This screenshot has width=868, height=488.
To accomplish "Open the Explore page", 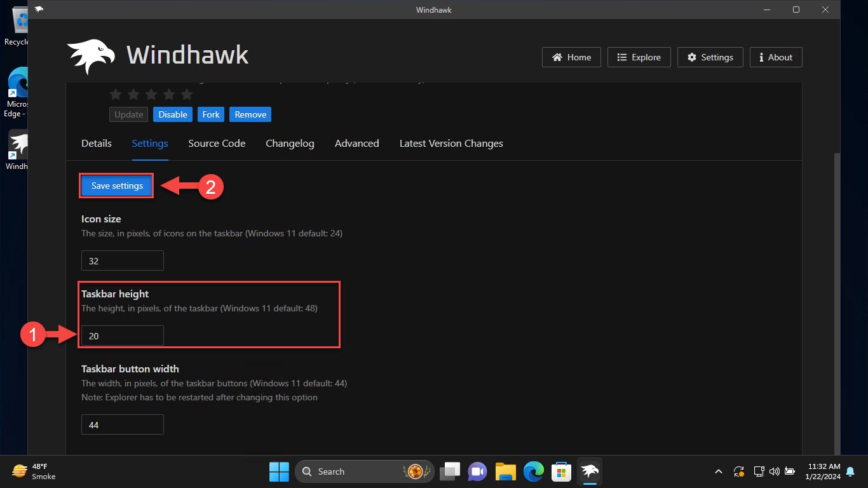I will 639,57.
